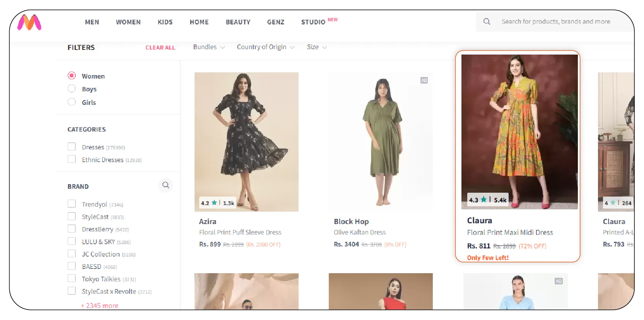Open brand search magnifier icon
Viewport: 644px width, 320px height.
tap(166, 185)
